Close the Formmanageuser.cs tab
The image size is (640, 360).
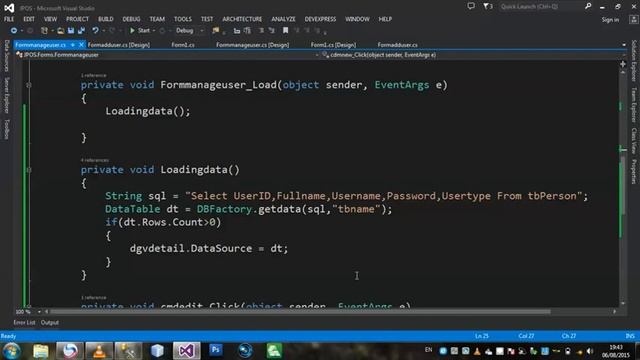81,45
